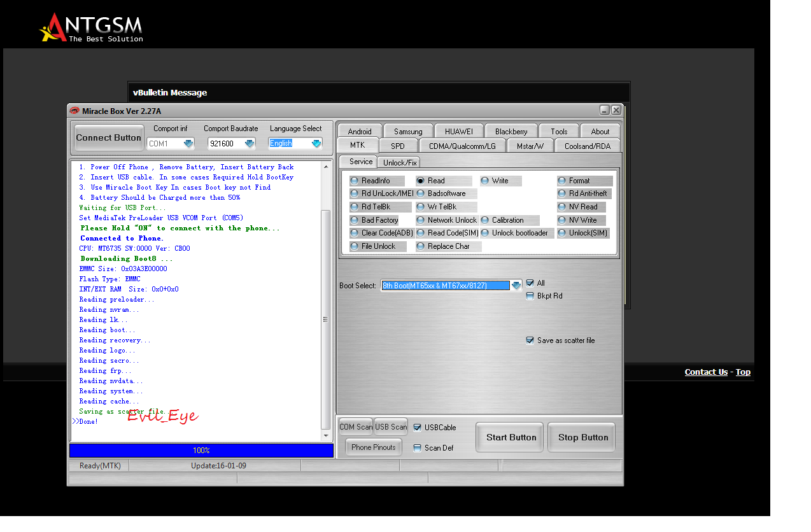Click the Start Button
This screenshot has width=811, height=532.
509,437
